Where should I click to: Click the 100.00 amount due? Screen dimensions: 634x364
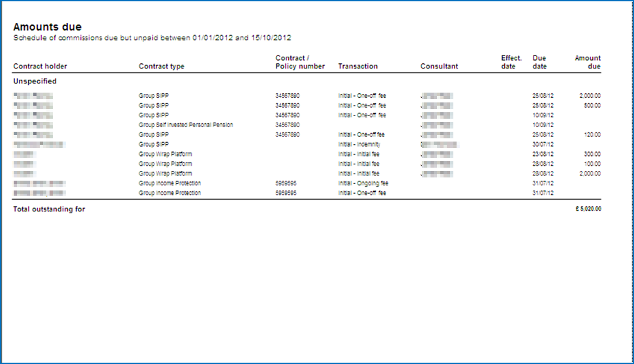click(592, 164)
